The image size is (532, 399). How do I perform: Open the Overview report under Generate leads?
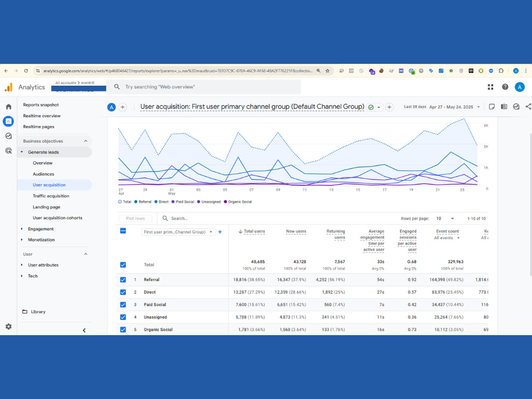(x=43, y=163)
